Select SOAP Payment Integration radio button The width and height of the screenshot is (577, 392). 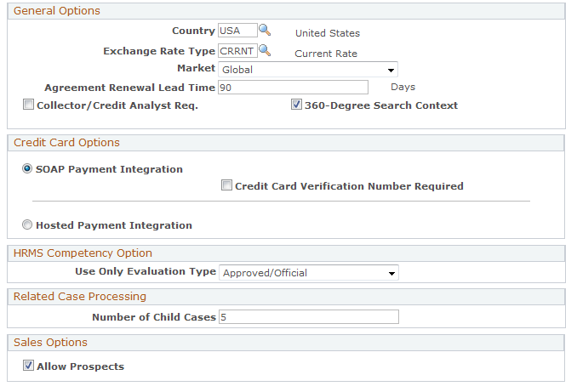click(27, 168)
